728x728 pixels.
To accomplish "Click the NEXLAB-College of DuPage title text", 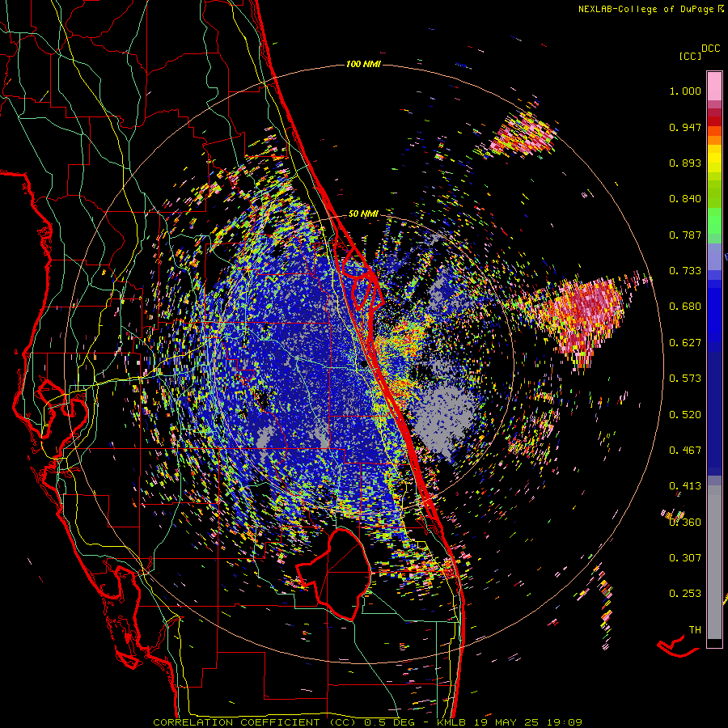I will [x=647, y=9].
